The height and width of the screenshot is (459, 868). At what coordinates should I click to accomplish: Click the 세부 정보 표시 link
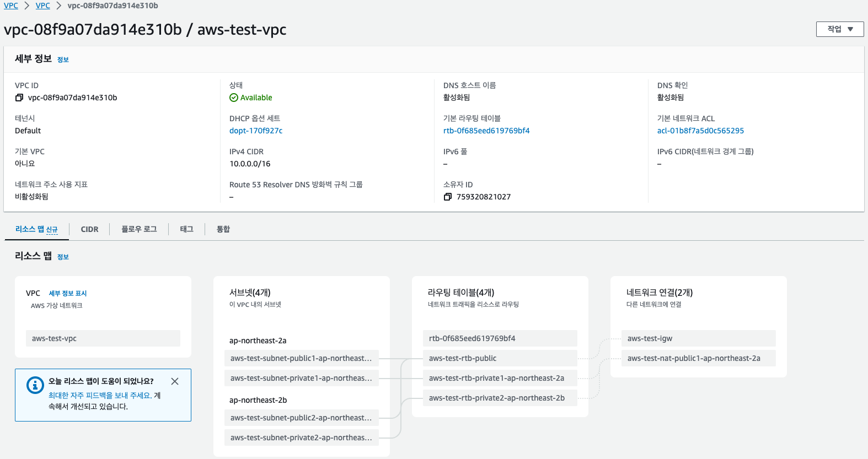[x=68, y=294]
